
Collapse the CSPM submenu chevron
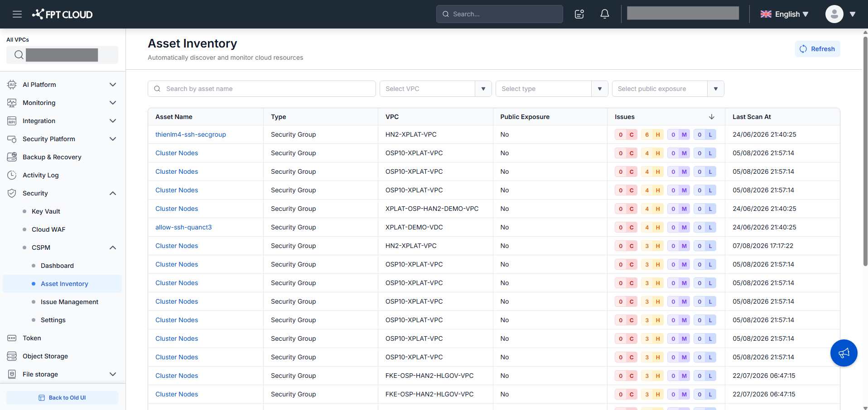[113, 248]
